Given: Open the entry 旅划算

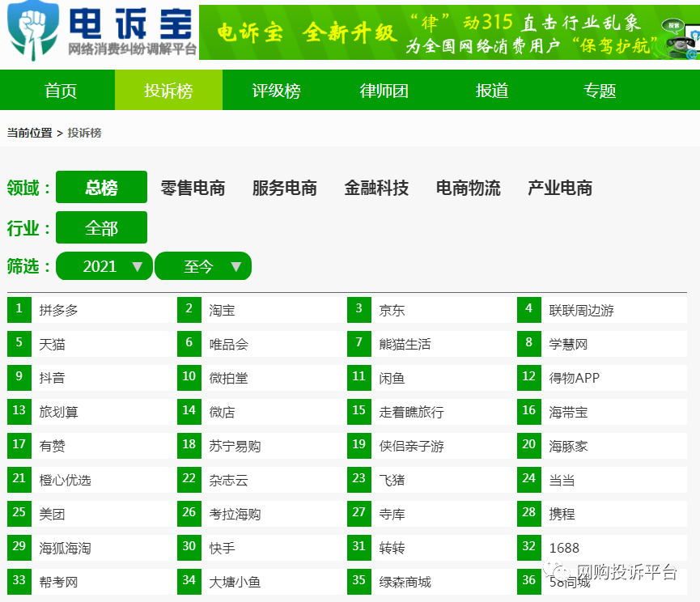Looking at the screenshot, I should point(58,412).
